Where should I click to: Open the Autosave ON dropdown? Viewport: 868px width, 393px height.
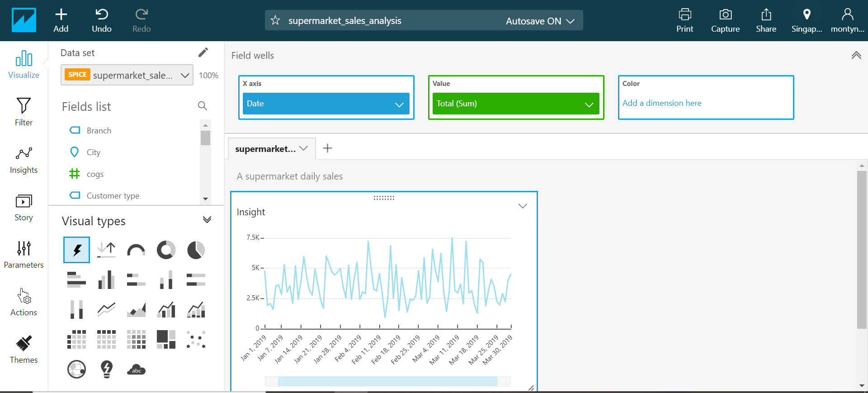[x=540, y=21]
